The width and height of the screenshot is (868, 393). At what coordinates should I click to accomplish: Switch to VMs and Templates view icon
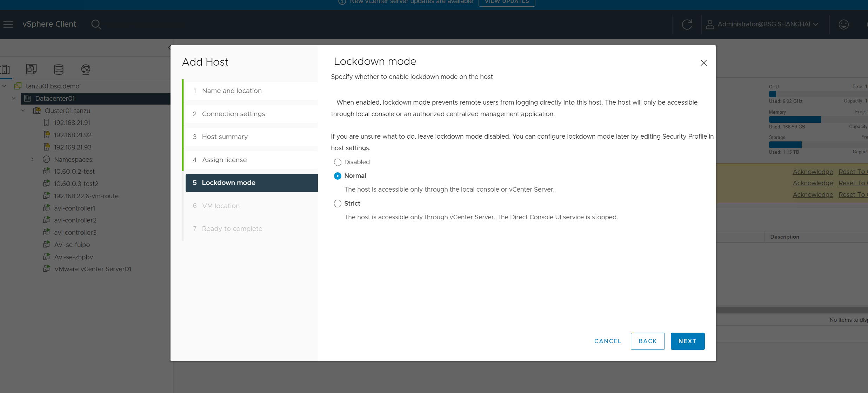click(x=31, y=69)
